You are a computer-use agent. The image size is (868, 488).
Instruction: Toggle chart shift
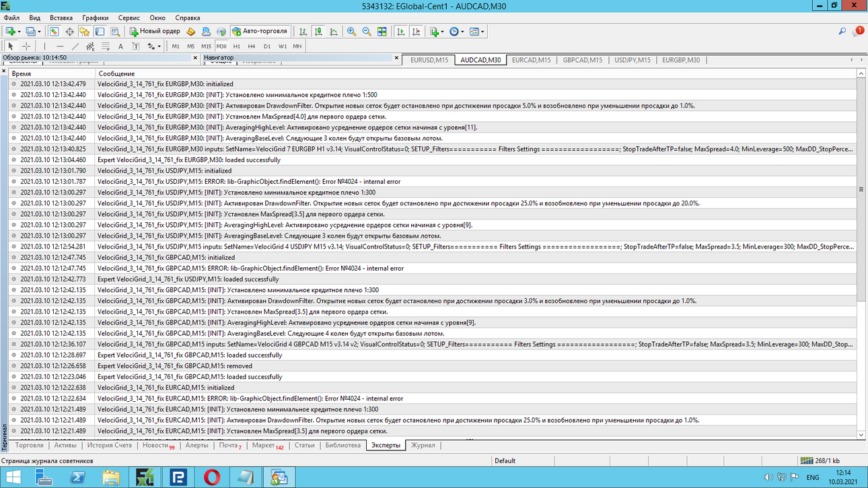click(x=417, y=31)
